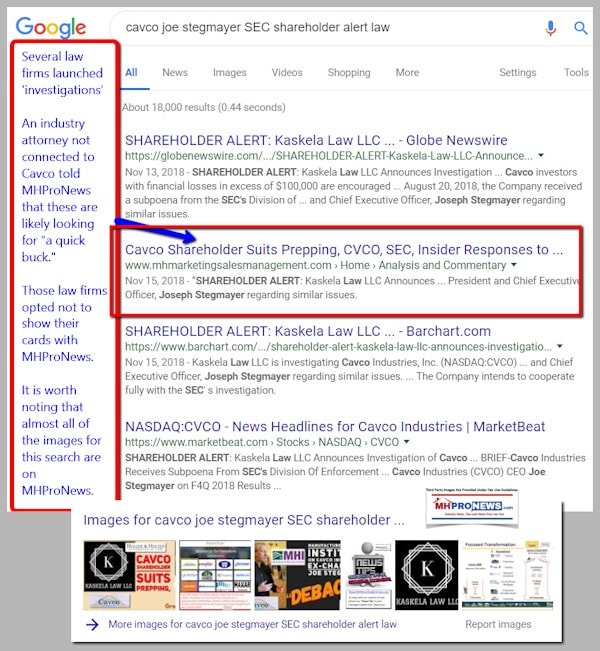
Task: Open the black Kaskela Law LLC thumbnail
Action: click(x=426, y=575)
